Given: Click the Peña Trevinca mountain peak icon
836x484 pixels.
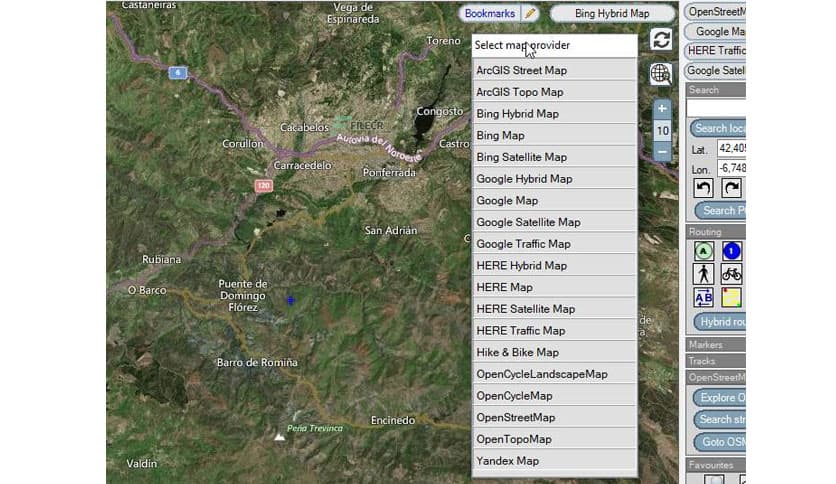Looking at the screenshot, I should [x=279, y=437].
